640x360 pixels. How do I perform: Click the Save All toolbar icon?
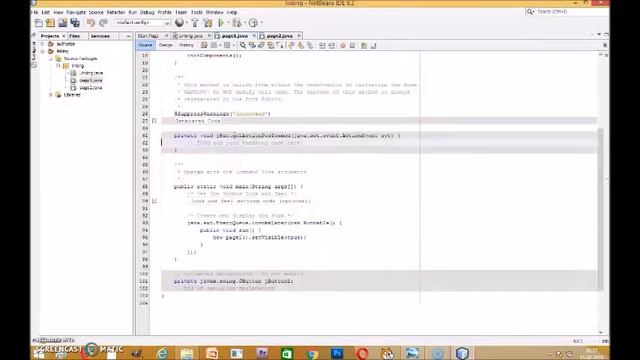pos(75,23)
